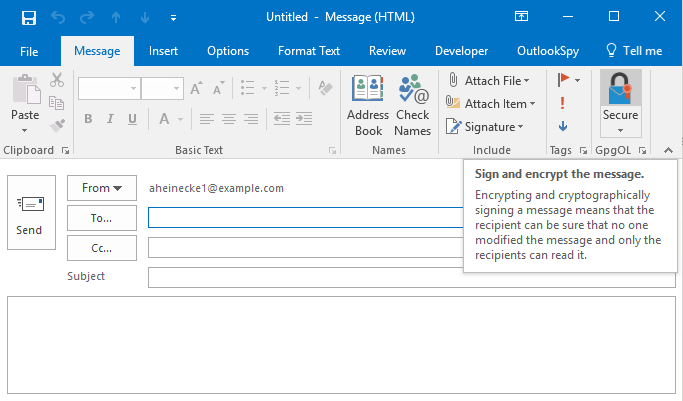
Task: Open the From account dropdown
Action: coord(101,187)
